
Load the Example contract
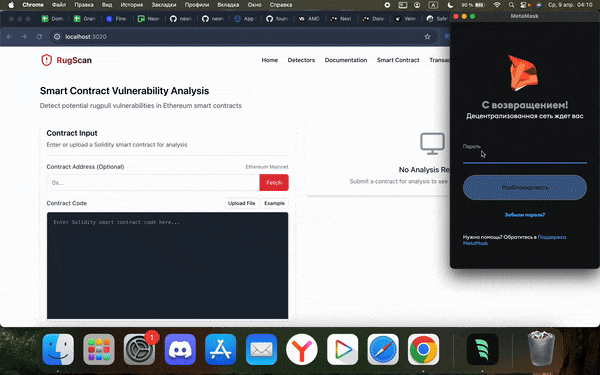pyautogui.click(x=274, y=203)
